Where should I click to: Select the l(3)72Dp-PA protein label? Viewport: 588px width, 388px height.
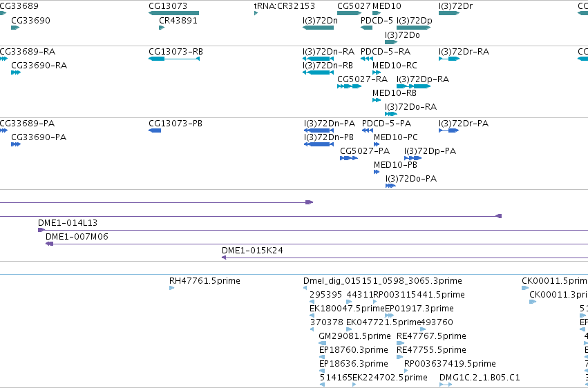pos(430,151)
